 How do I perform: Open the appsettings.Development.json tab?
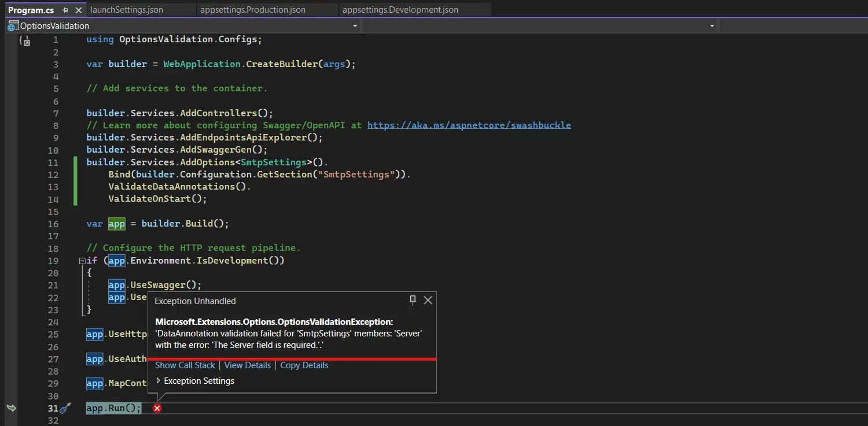click(400, 10)
